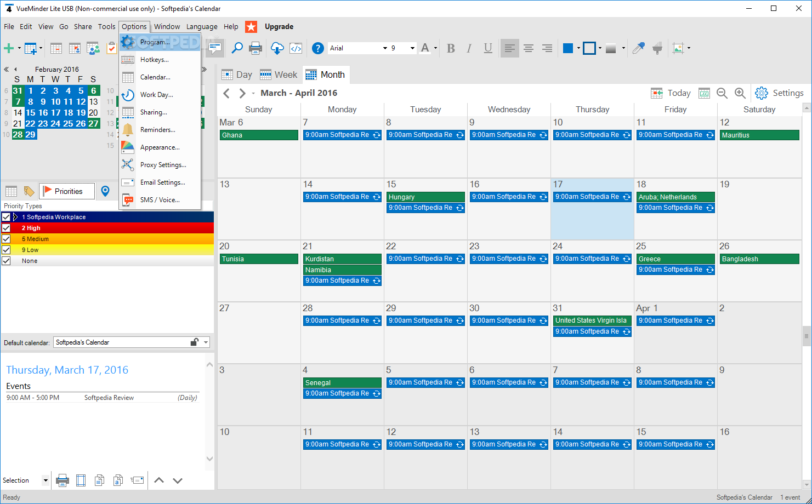Screen dimensions: 812x504
Task: Toggle italic formatting
Action: pos(469,48)
